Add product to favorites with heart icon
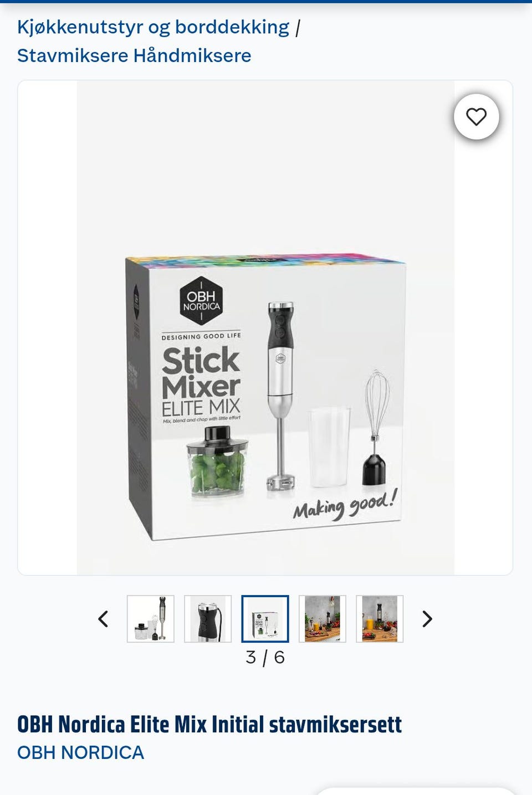532x795 pixels. [476, 117]
